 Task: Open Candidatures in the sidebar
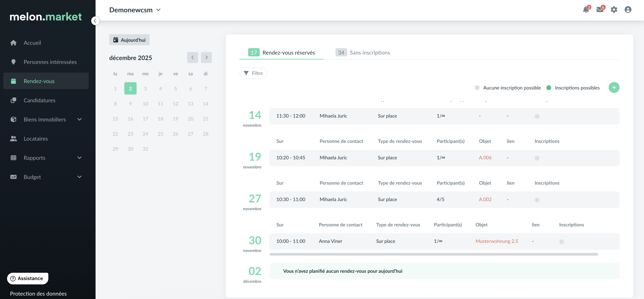point(39,100)
